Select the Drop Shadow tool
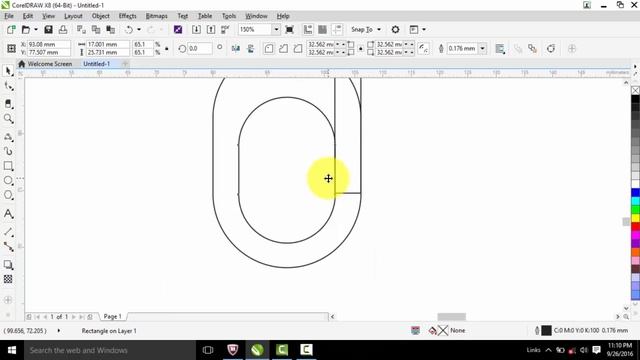Image resolution: width=640 pixels, height=360 pixels. (x=8, y=264)
